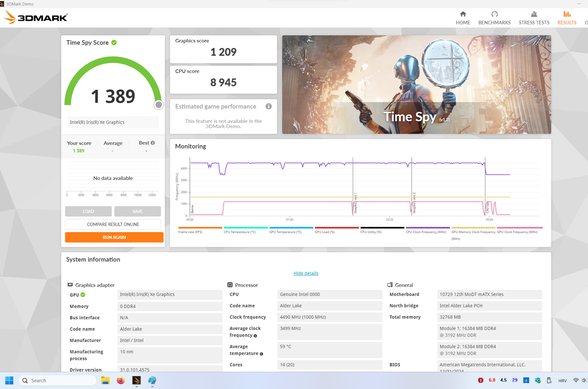Toggle CPU Clock Frequency legend item
This screenshot has height=389, width=588.
pyautogui.click(x=428, y=230)
